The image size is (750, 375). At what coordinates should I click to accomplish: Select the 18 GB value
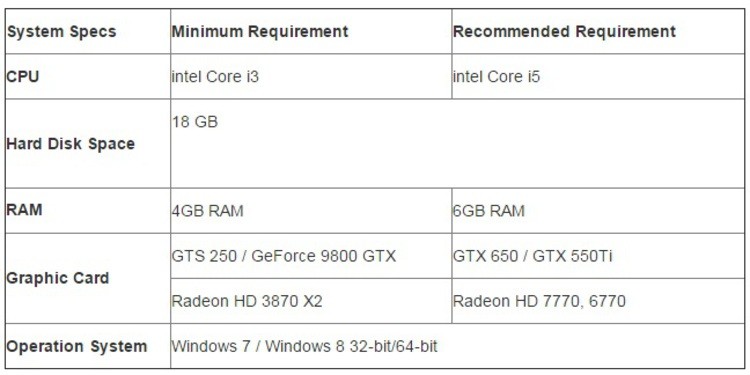pyautogui.click(x=195, y=122)
